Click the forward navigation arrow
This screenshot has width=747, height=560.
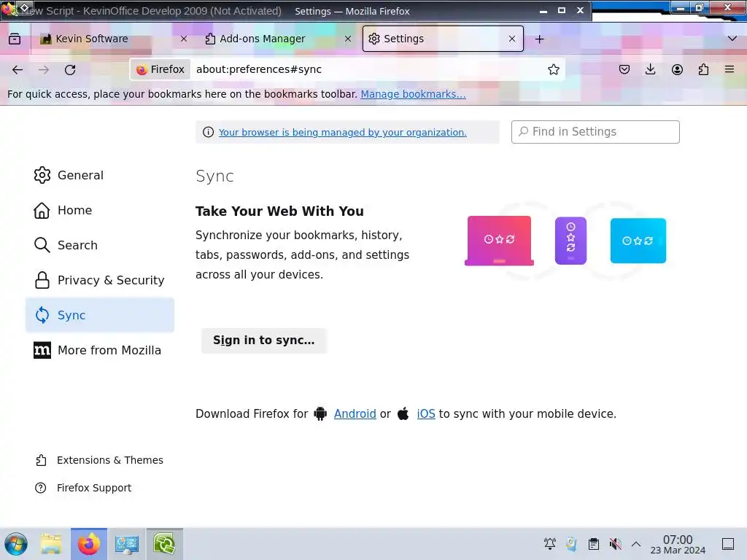(x=43, y=70)
